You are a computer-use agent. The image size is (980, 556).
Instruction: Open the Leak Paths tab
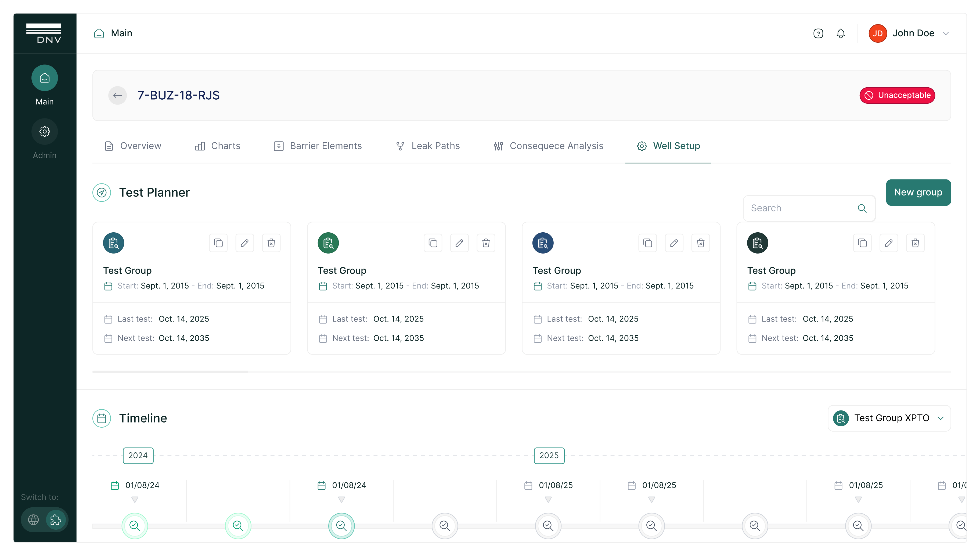428,146
